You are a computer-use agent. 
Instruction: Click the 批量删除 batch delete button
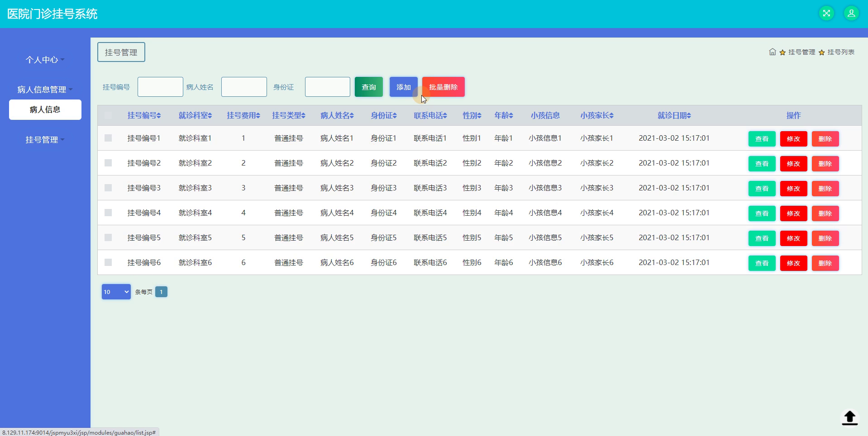click(x=444, y=87)
